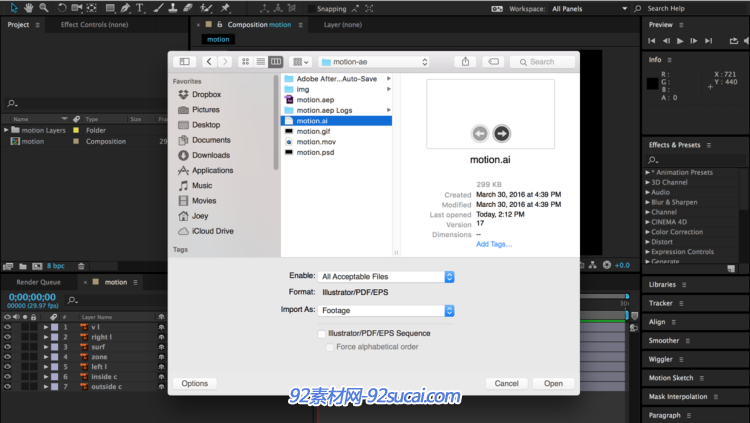Select the Pen tool

click(125, 8)
